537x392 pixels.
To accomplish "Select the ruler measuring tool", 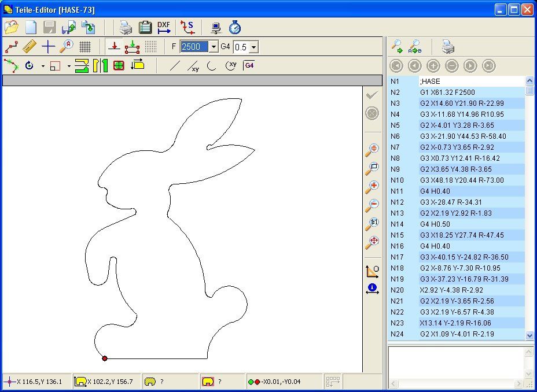I will click(30, 46).
